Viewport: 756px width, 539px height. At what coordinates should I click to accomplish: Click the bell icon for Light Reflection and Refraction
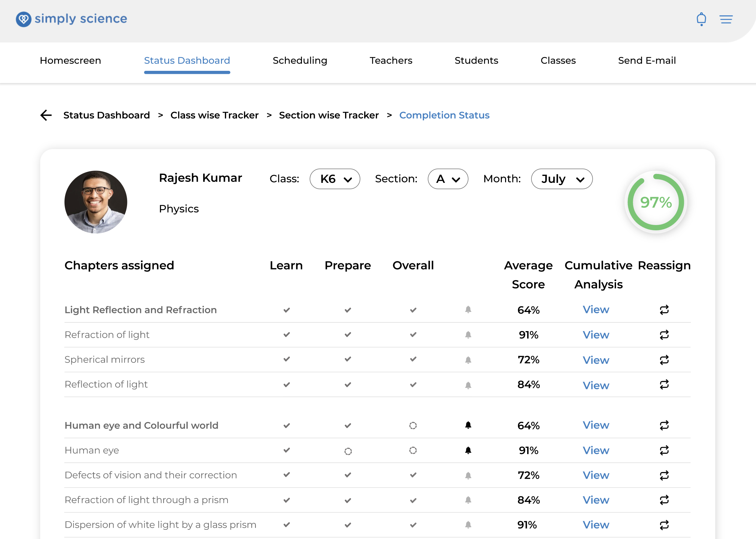(468, 310)
